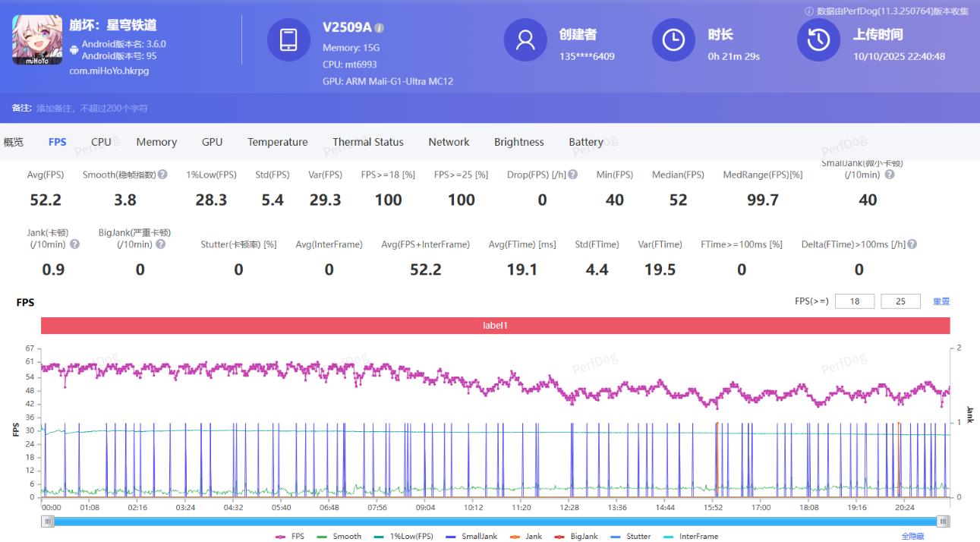The height and width of the screenshot is (542, 980).
Task: Toggle FPS series in chart legend
Action: tap(291, 536)
